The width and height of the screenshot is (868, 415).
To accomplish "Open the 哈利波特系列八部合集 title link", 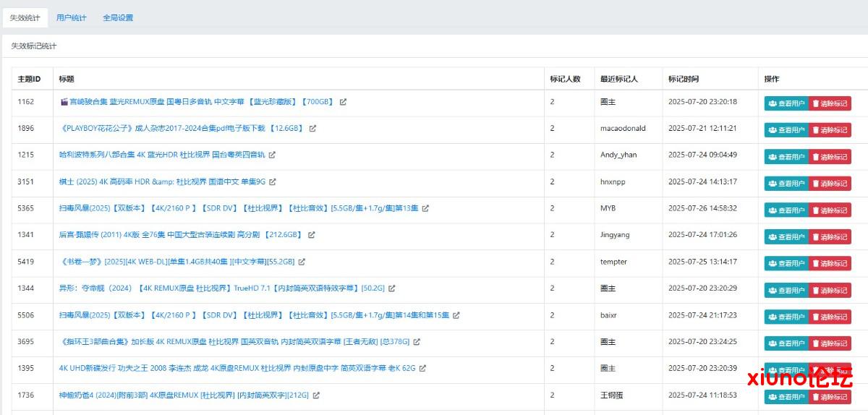I will point(162,155).
